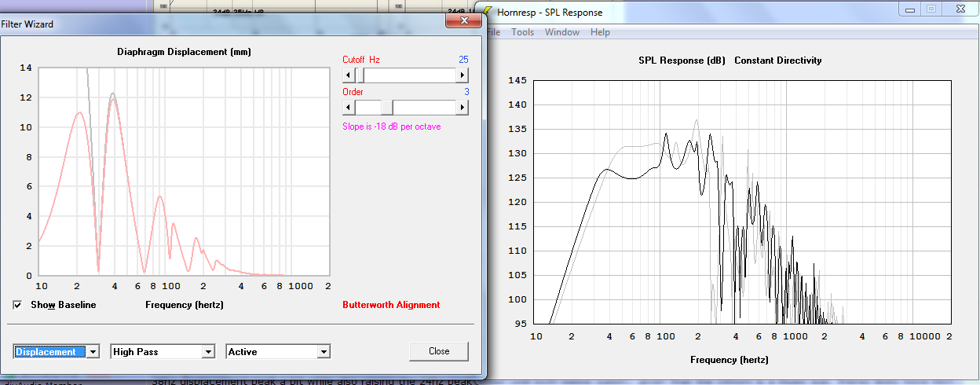
Task: Click the Order slider thumb
Action: (386, 108)
